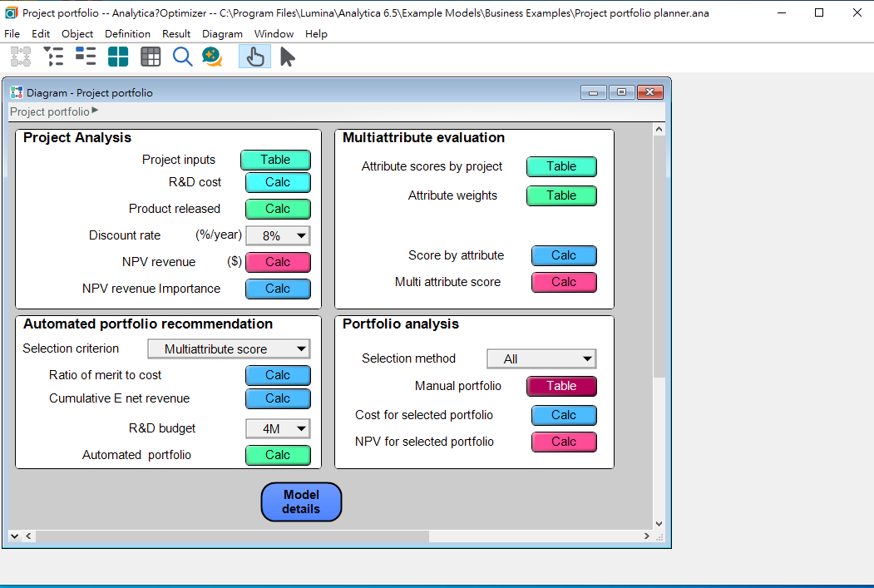Minimize the Diagram - Project portfolio subwindow
Screen dimensions: 874x588
click(593, 92)
